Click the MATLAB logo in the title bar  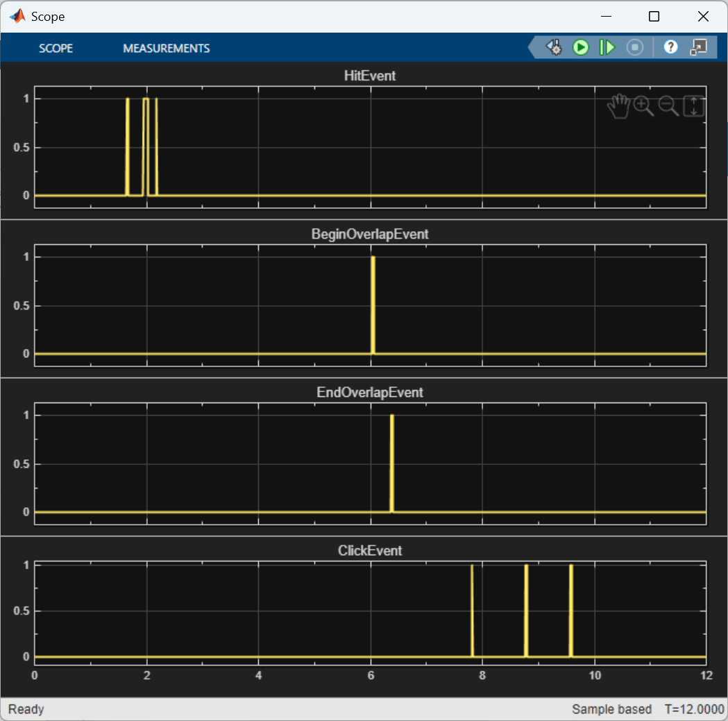17,15
